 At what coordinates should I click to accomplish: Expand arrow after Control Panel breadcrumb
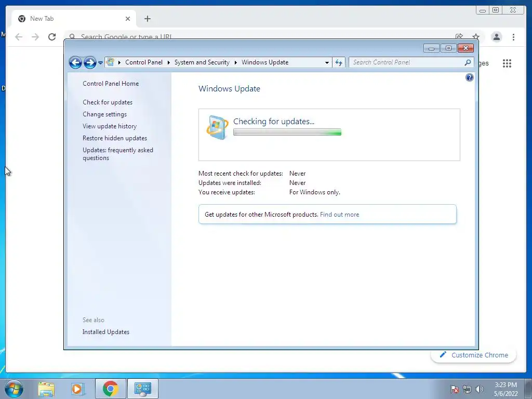(x=169, y=62)
